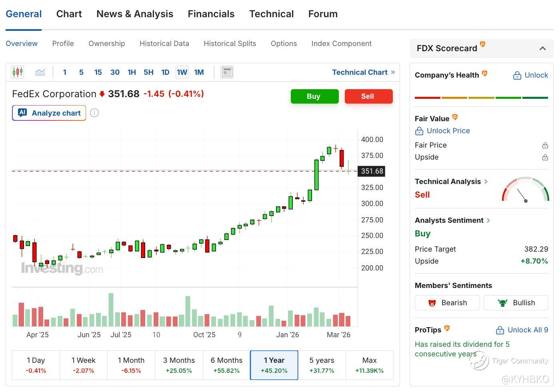The height and width of the screenshot is (392, 560).
Task: Set chart interval to 30 minutes
Action: click(x=115, y=72)
